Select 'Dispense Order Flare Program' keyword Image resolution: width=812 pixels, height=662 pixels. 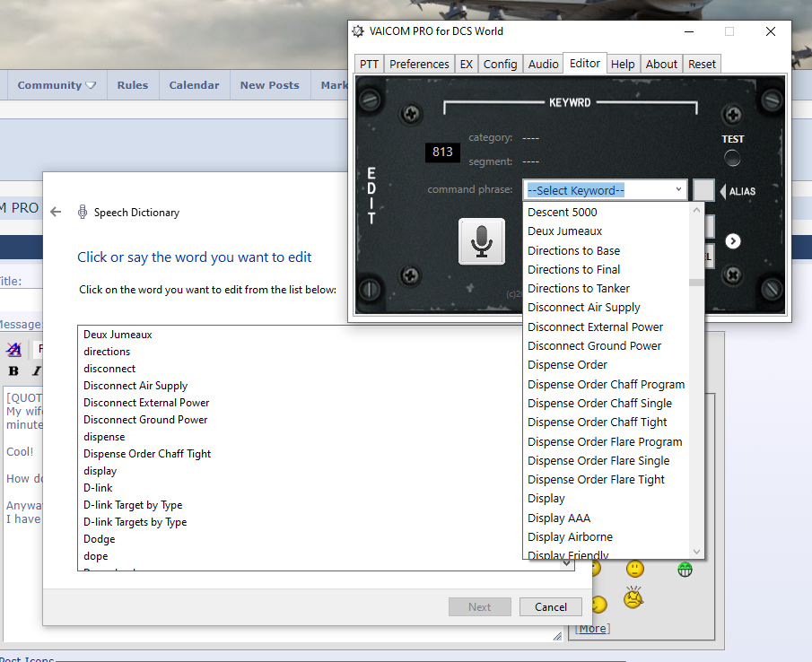pos(607,442)
